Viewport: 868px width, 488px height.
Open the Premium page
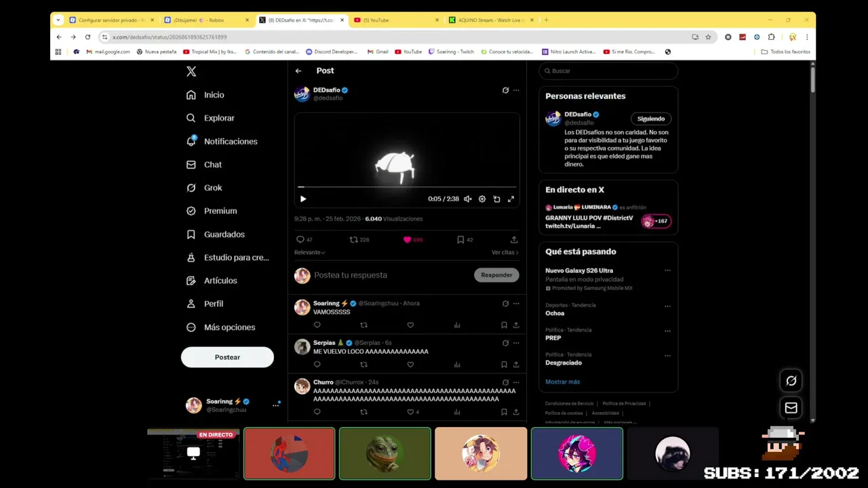[211, 211]
